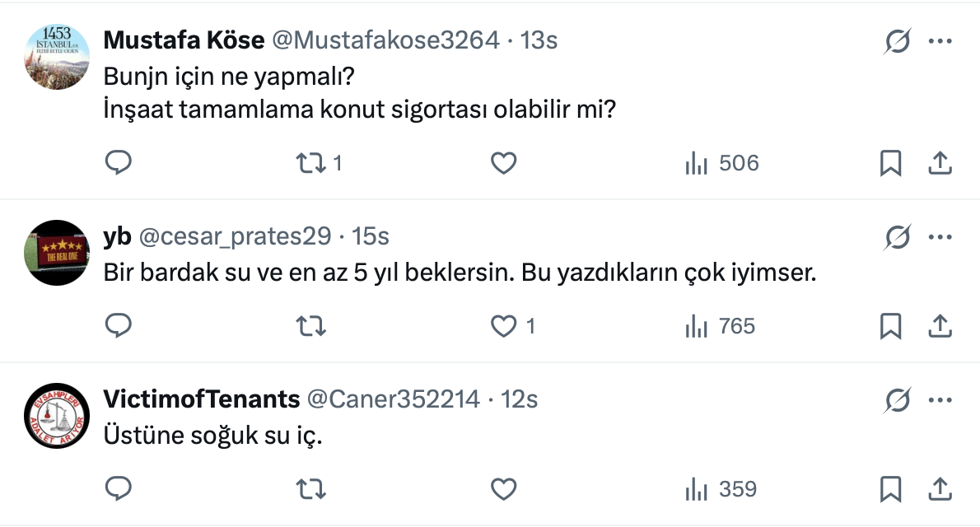Click yb's profile avatar thumbnail

[x=56, y=253]
